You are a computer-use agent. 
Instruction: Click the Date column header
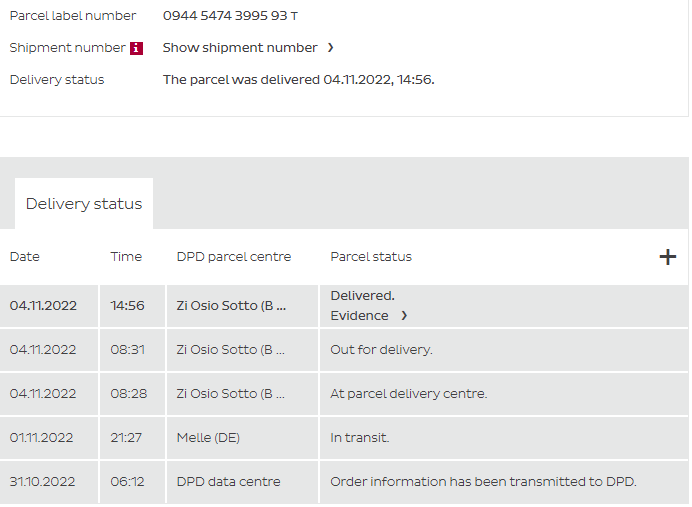pos(25,257)
